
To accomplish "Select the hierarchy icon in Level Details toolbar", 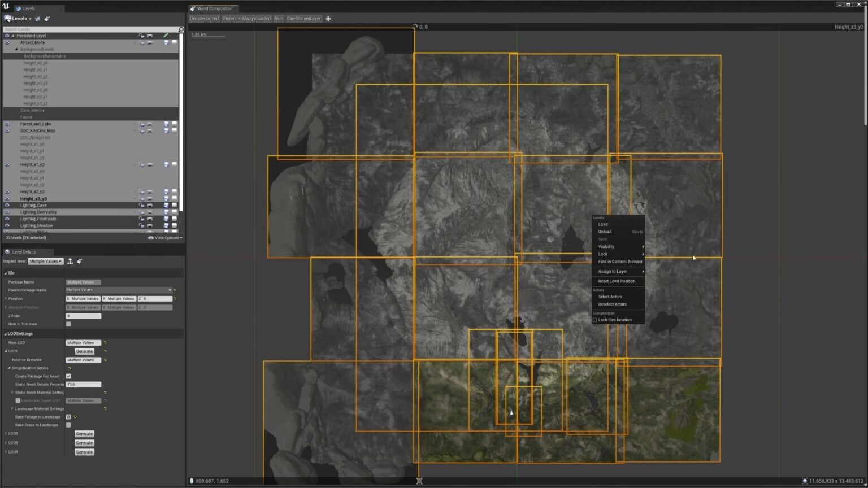I will coord(70,261).
